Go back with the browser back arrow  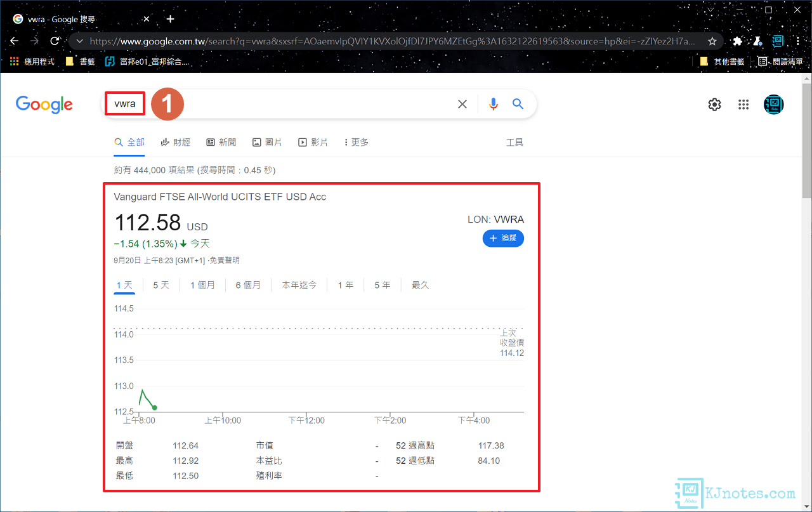[15, 41]
